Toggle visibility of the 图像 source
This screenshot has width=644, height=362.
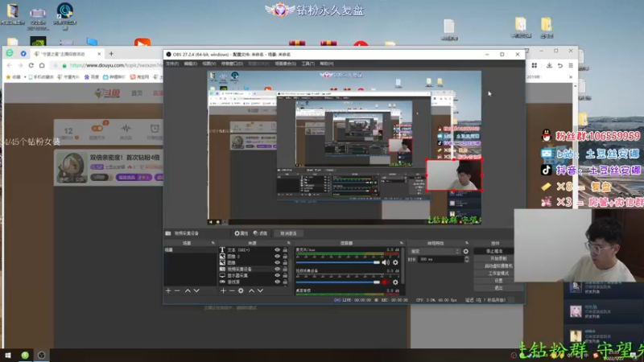tap(277, 263)
